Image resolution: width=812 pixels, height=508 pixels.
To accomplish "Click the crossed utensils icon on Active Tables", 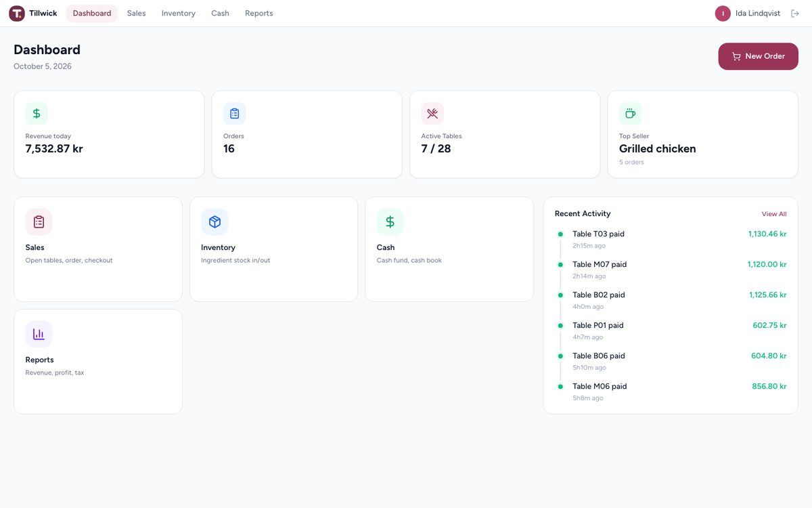I will [432, 113].
